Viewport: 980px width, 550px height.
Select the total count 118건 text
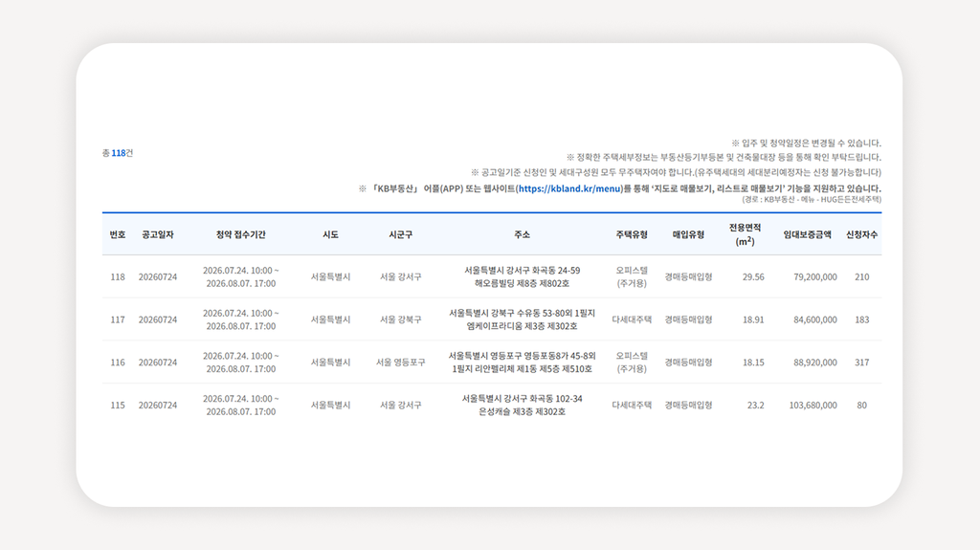pos(118,153)
